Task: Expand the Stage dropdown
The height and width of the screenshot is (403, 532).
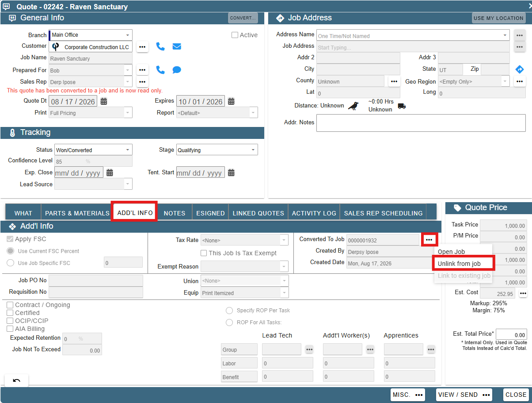Action: coord(253,150)
